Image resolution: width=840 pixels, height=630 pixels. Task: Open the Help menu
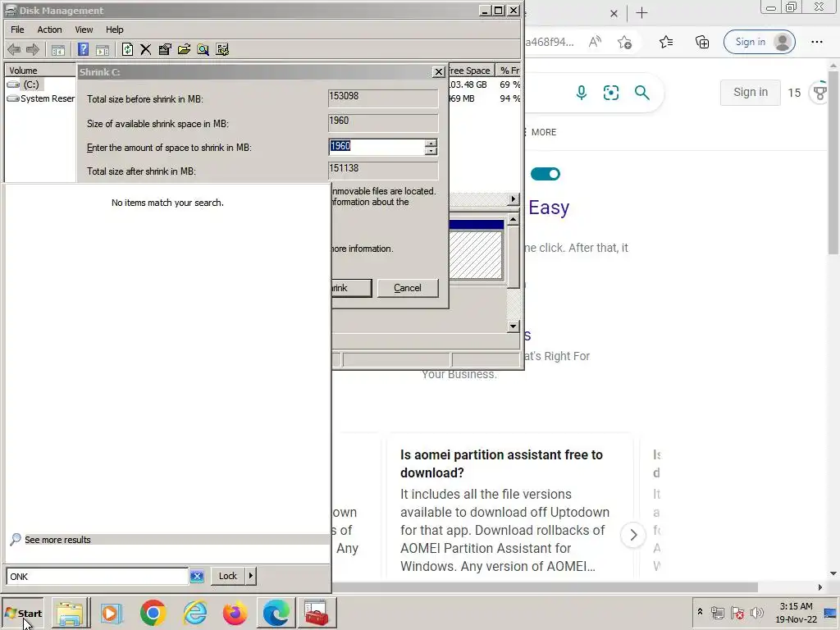[x=114, y=30]
